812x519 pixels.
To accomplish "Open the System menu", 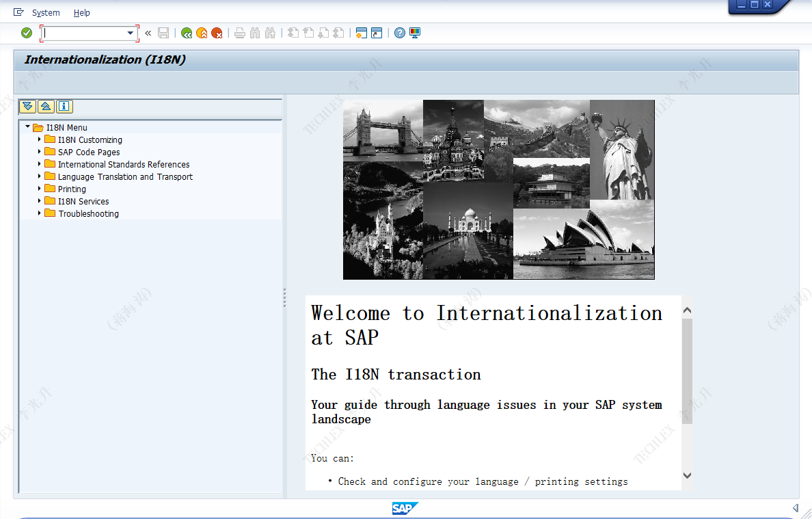I will (x=46, y=12).
